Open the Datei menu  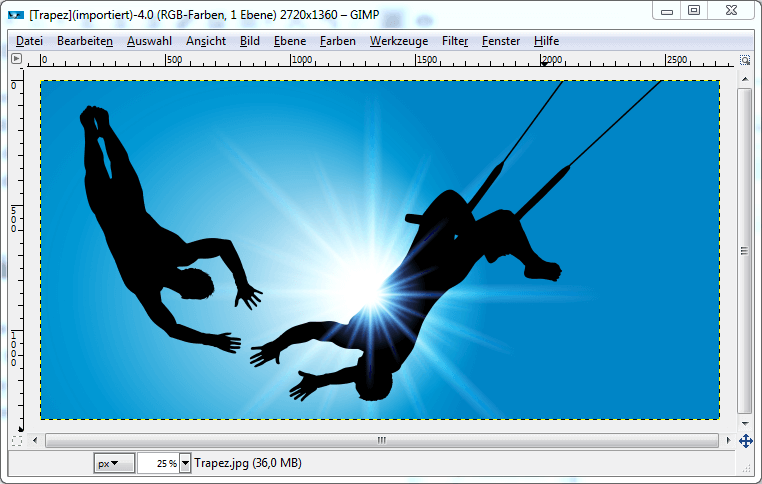coord(29,41)
